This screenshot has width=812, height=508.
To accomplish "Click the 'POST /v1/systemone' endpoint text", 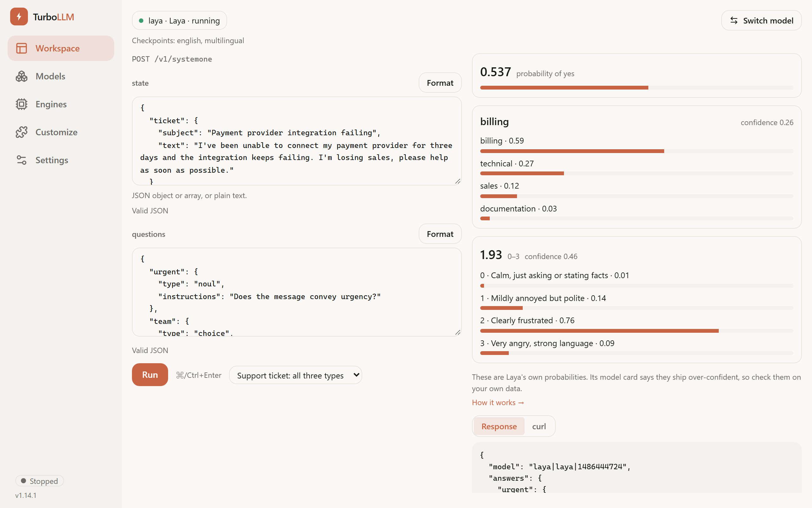I will (172, 59).
